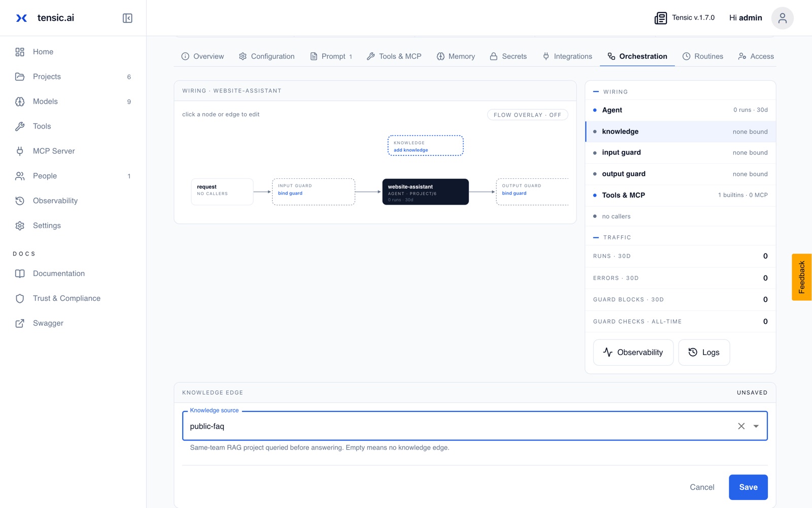Click the Models brain icon

click(x=20, y=102)
